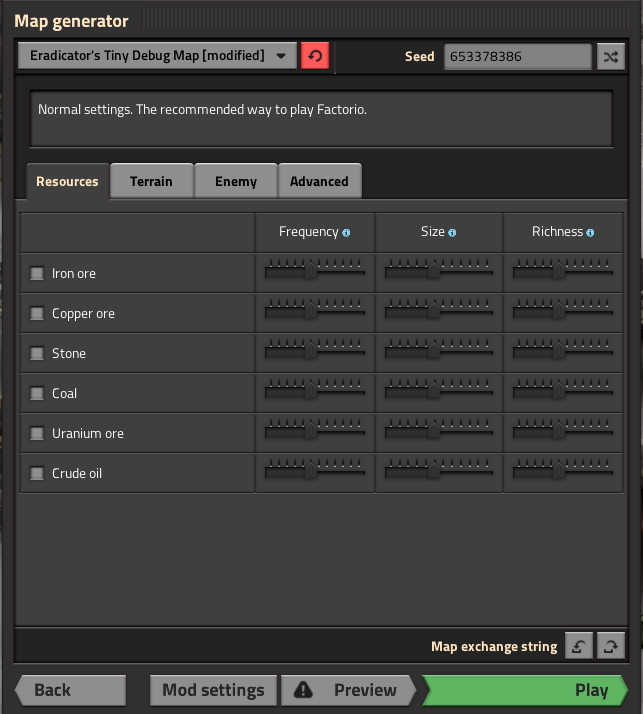Click the Uranium ore size slider
The image size is (643, 714).
pos(439,429)
